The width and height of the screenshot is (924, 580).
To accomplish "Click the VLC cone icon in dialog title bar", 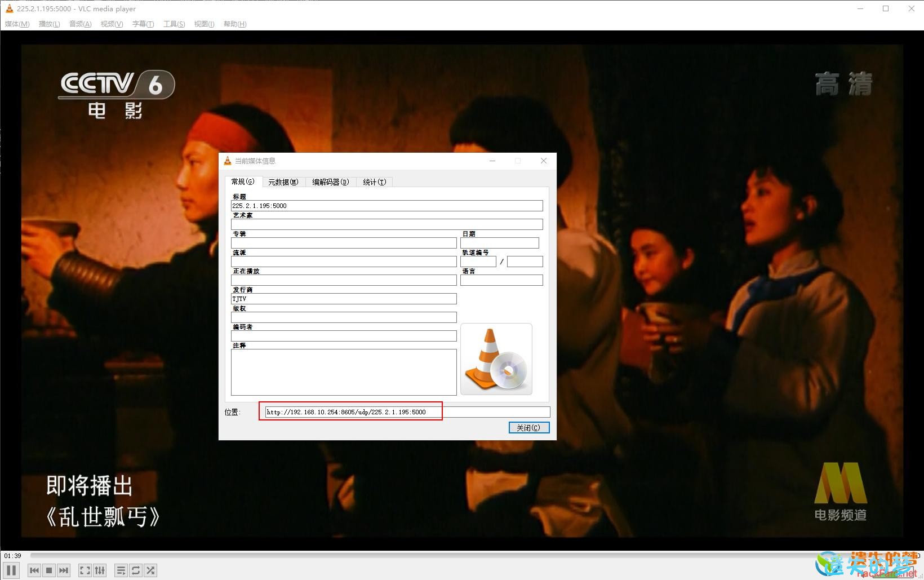I will [x=228, y=161].
